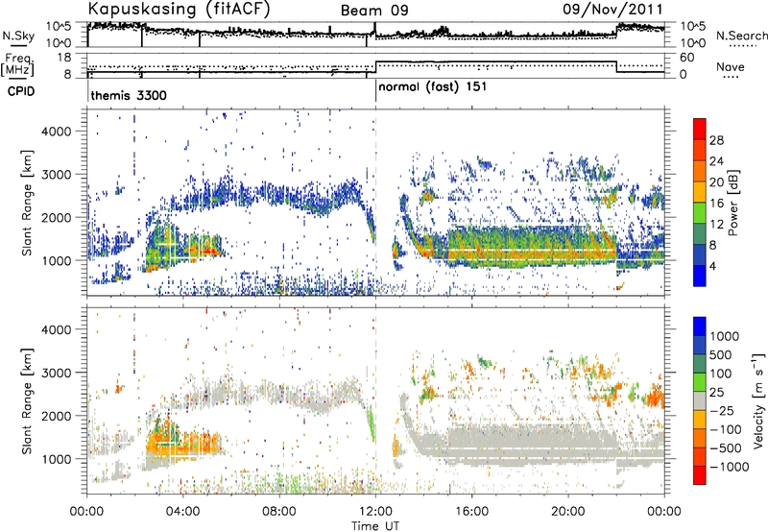
Task: Click the "12" power colorbar tick
Action: click(x=716, y=225)
